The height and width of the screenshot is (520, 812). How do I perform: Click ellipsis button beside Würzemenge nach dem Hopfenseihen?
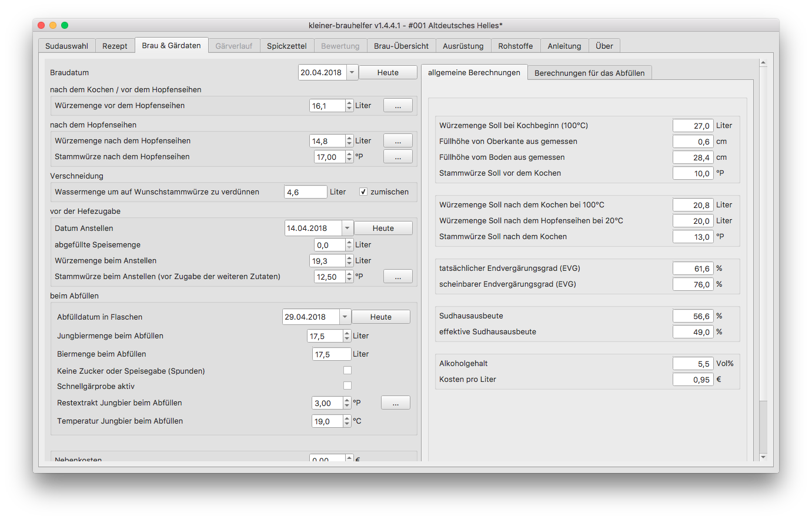click(x=397, y=141)
